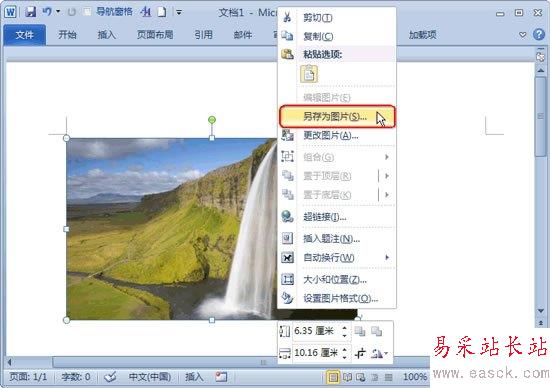Switch to the 页面布局 ribbon tab
550x388 pixels.
click(155, 35)
